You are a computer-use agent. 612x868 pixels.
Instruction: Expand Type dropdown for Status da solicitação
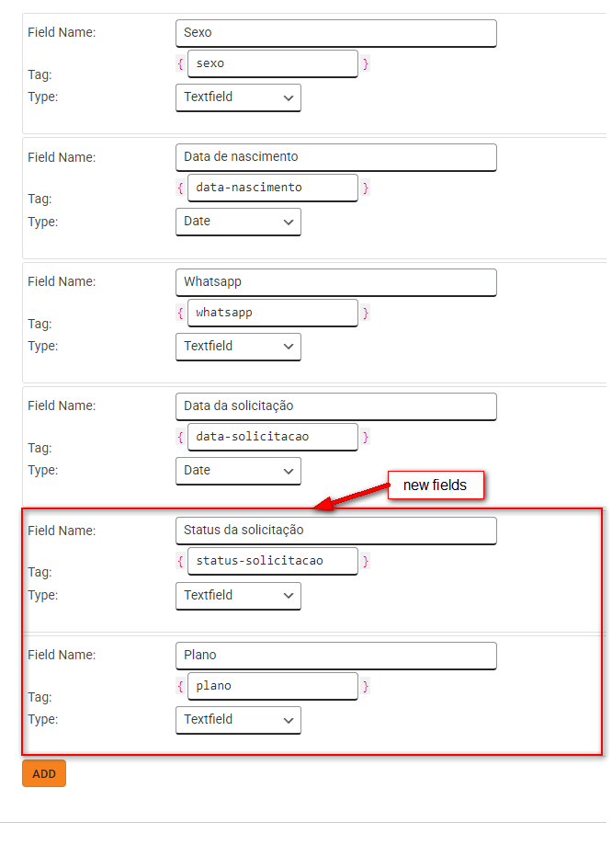[238, 596]
